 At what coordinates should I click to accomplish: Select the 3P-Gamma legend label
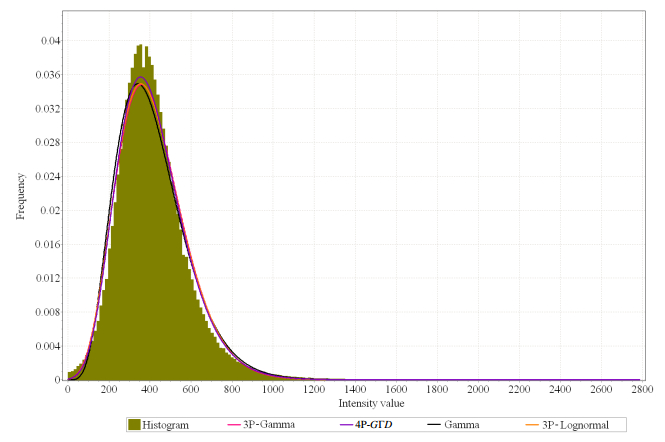pos(268,424)
